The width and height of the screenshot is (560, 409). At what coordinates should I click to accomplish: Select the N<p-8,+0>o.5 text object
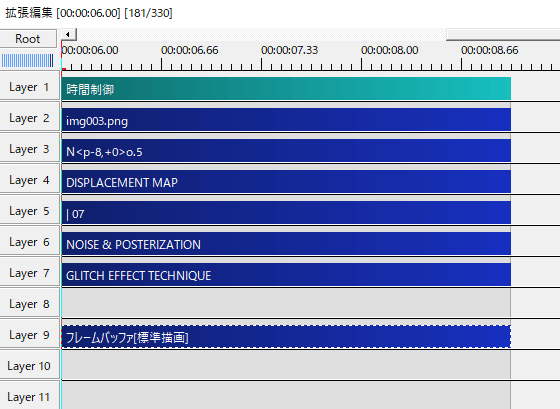pos(286,151)
